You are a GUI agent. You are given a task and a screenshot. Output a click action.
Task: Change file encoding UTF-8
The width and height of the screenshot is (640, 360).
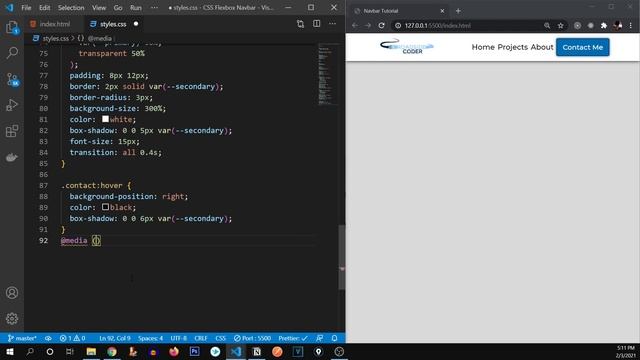point(178,338)
